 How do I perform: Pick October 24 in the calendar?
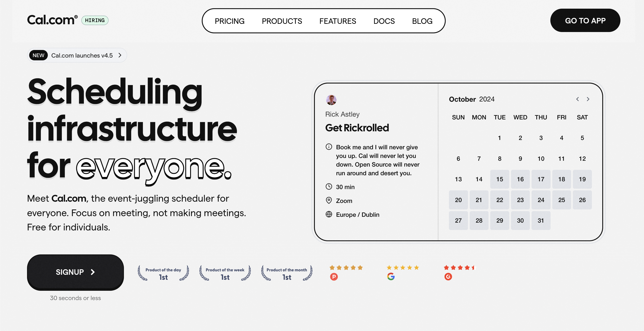[x=541, y=200]
